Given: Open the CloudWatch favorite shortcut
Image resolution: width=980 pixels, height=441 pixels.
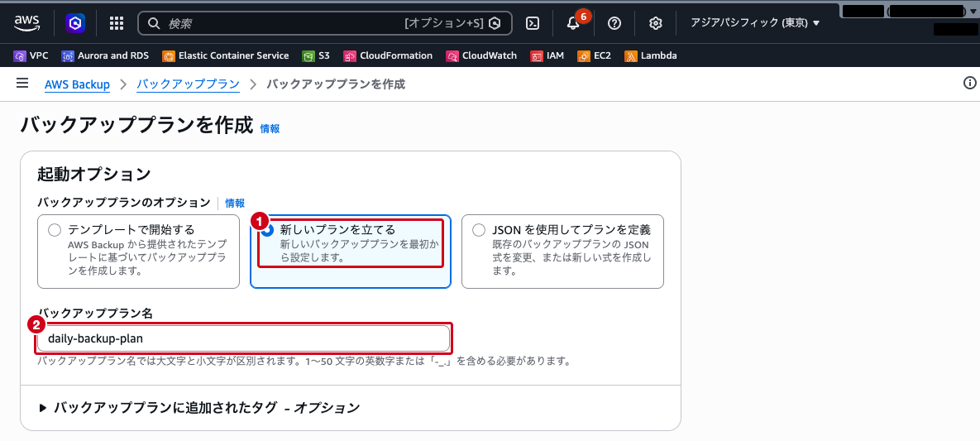Looking at the screenshot, I should pos(481,55).
